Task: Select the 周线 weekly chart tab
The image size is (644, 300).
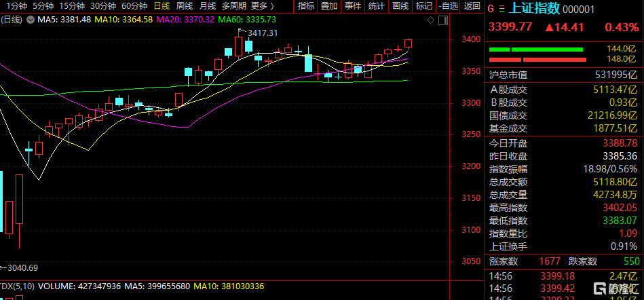Action: click(184, 6)
